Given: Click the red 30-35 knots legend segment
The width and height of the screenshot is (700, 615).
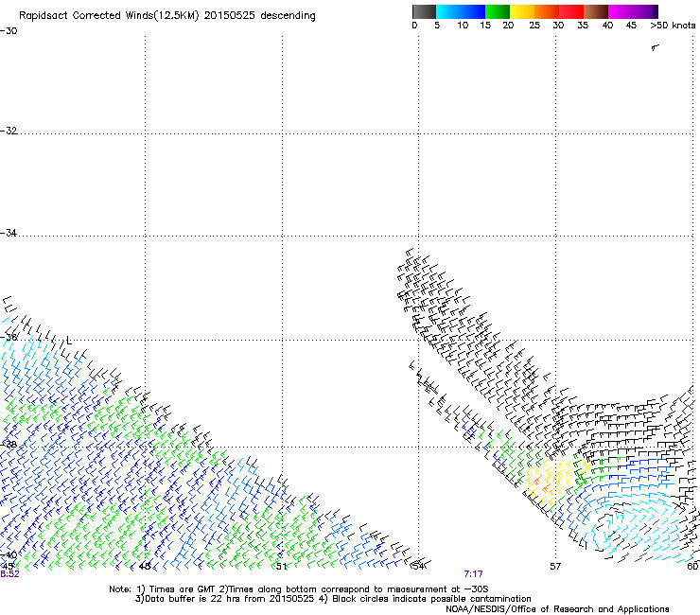Looking at the screenshot, I should (x=571, y=11).
